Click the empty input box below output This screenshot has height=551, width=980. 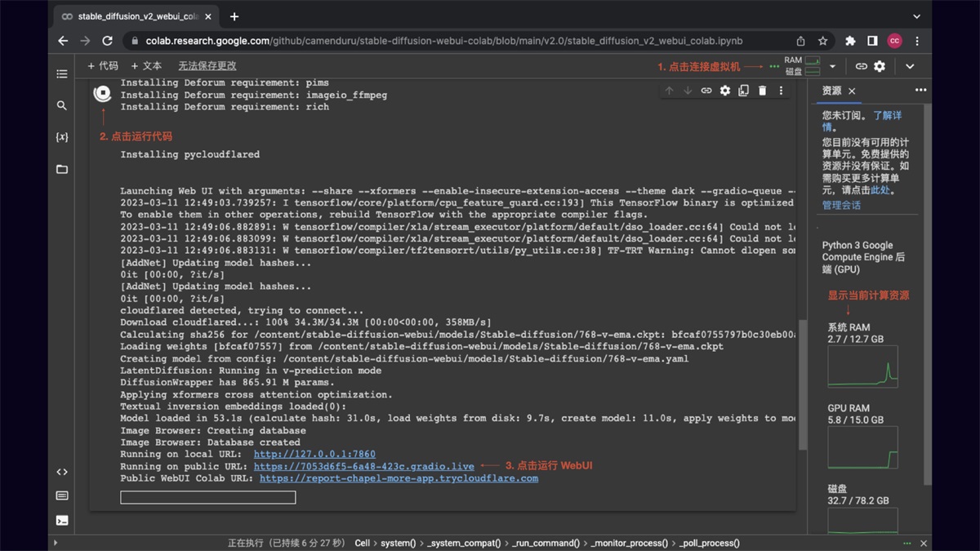[207, 497]
